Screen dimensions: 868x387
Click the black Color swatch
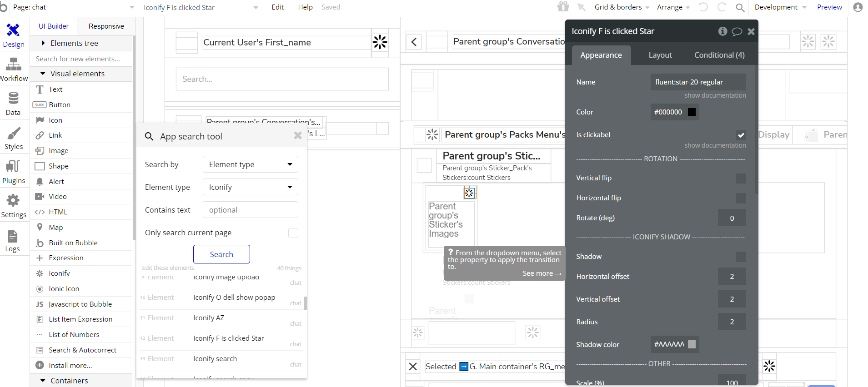click(692, 112)
